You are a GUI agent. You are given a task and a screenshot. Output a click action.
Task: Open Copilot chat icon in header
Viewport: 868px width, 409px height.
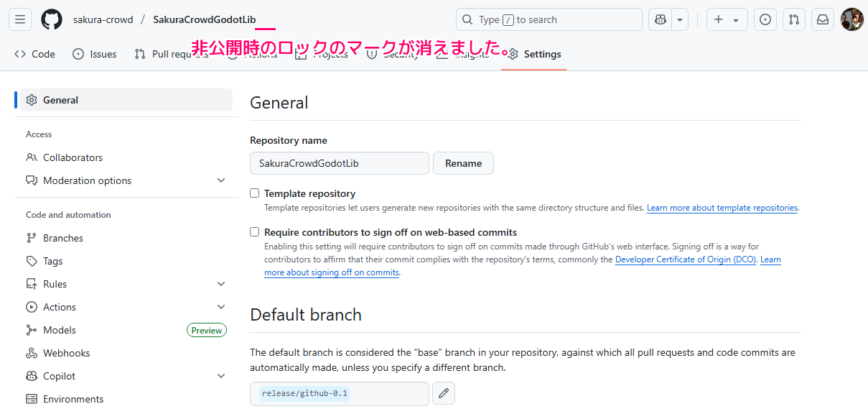tap(661, 19)
